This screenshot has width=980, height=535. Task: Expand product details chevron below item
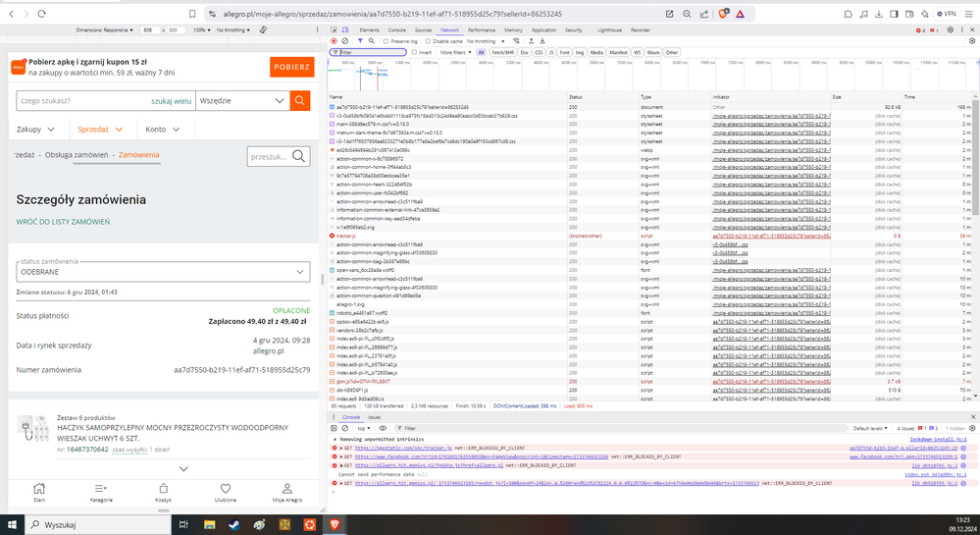[183, 468]
